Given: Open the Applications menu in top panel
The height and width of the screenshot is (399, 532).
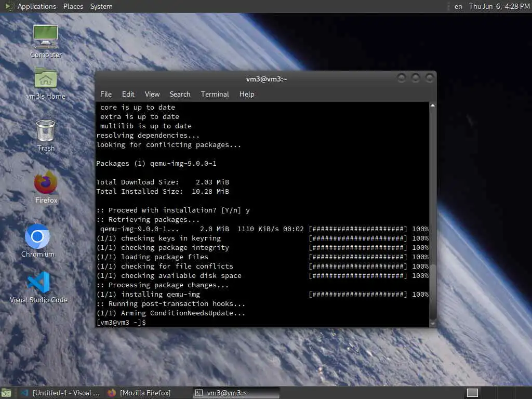Looking at the screenshot, I should (x=37, y=6).
